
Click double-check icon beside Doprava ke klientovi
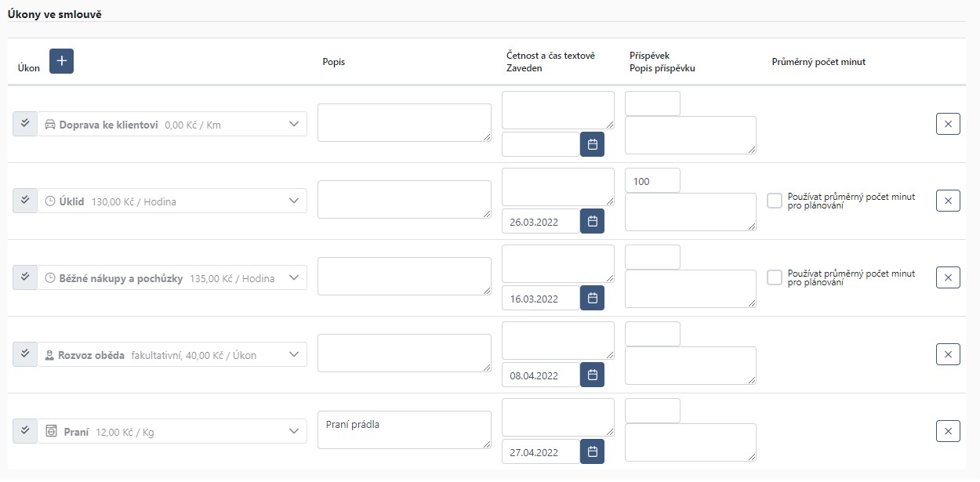[x=25, y=124]
